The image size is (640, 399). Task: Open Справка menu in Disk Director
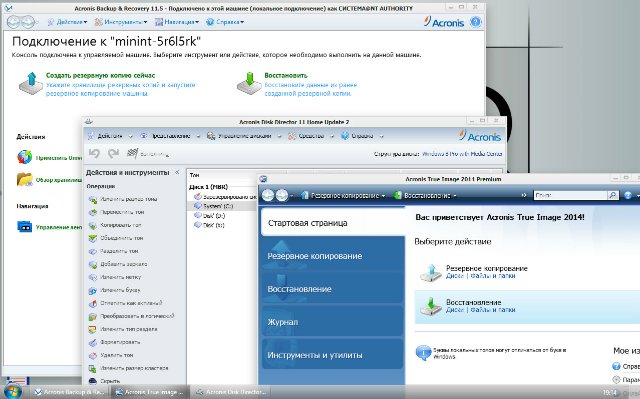pos(362,136)
